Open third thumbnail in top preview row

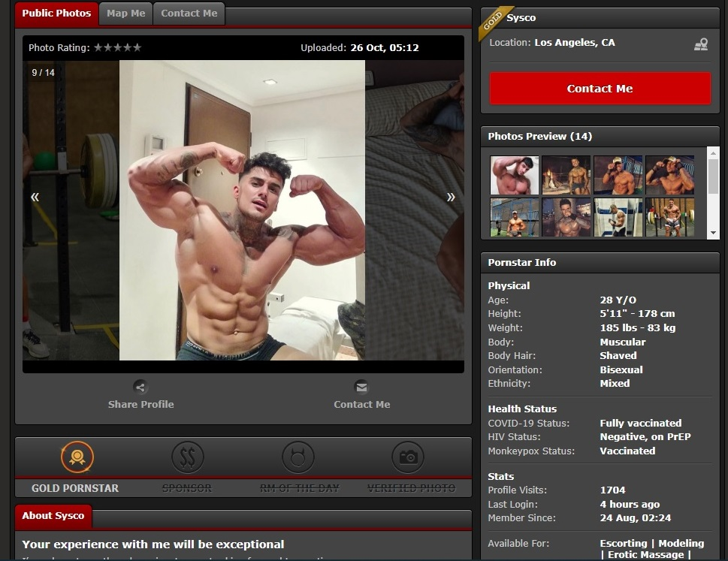(x=618, y=175)
